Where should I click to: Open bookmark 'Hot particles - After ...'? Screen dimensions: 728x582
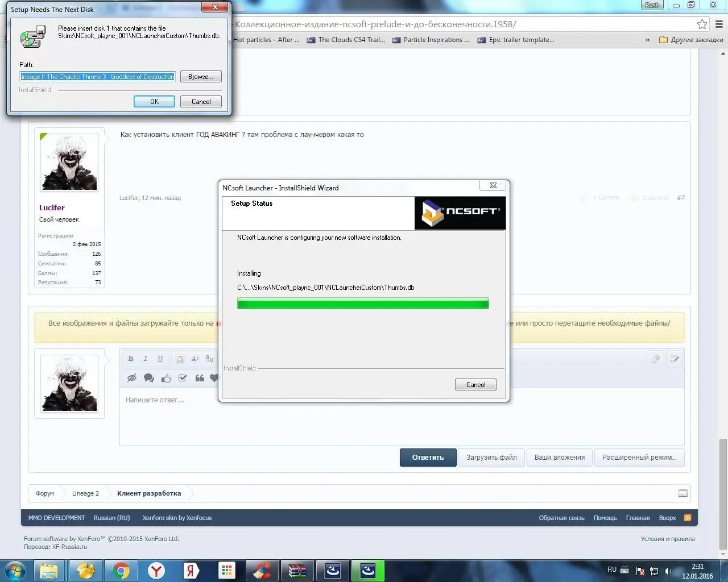[x=266, y=40]
